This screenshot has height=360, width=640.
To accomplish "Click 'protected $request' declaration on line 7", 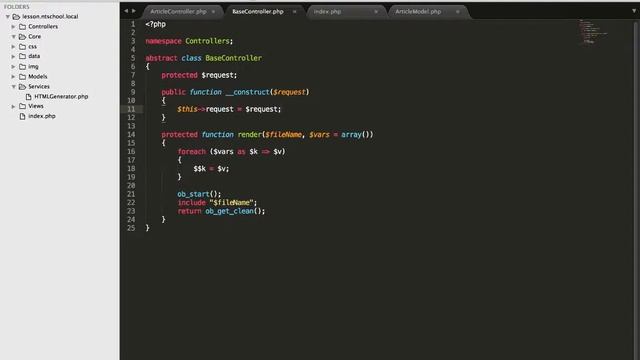I will 199,76.
